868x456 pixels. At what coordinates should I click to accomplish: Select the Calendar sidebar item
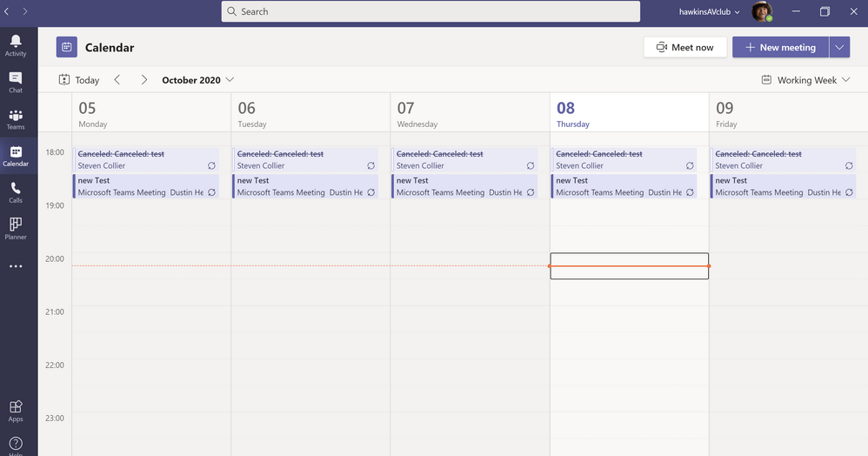(16, 156)
